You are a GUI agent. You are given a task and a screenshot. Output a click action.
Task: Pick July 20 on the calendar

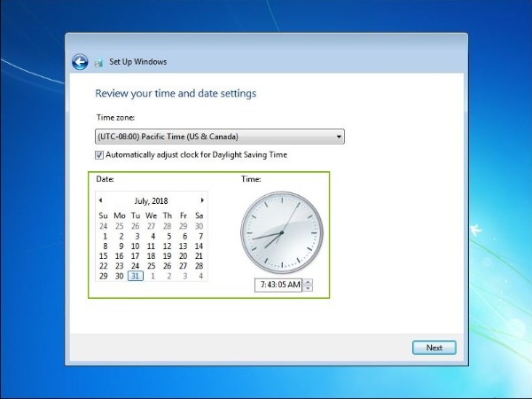183,256
